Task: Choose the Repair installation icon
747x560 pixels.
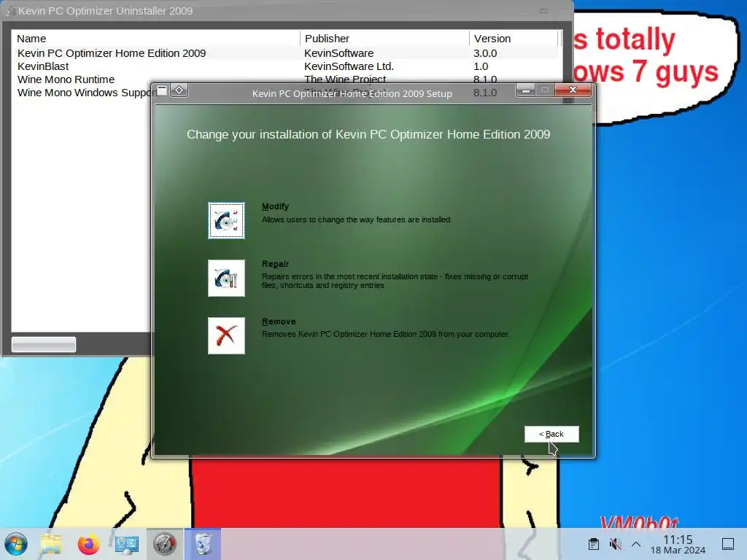Action: (226, 278)
